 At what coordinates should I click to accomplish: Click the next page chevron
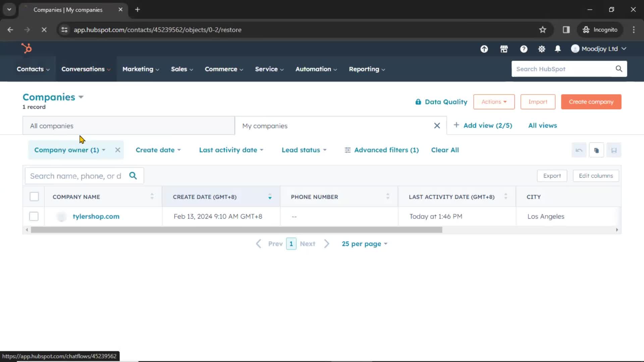pyautogui.click(x=327, y=244)
